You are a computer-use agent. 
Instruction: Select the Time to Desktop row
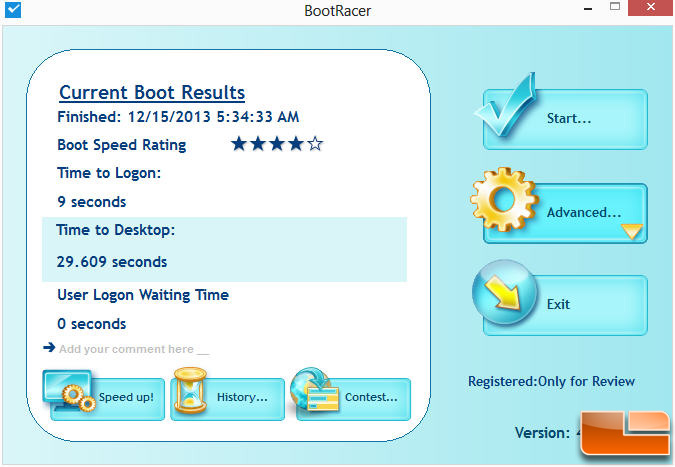224,249
